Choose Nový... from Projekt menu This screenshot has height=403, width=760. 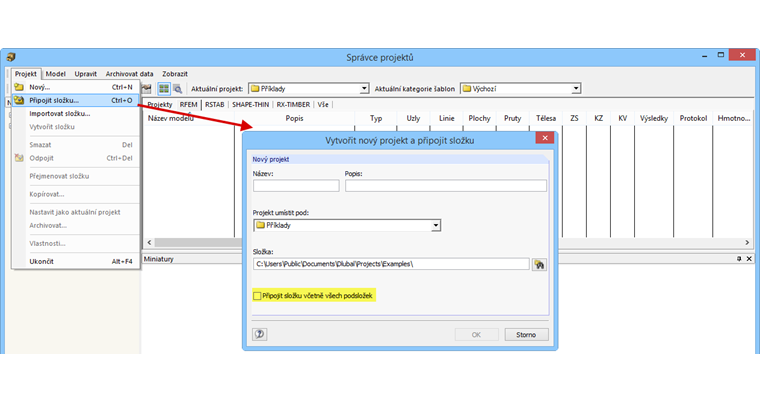click(x=76, y=87)
